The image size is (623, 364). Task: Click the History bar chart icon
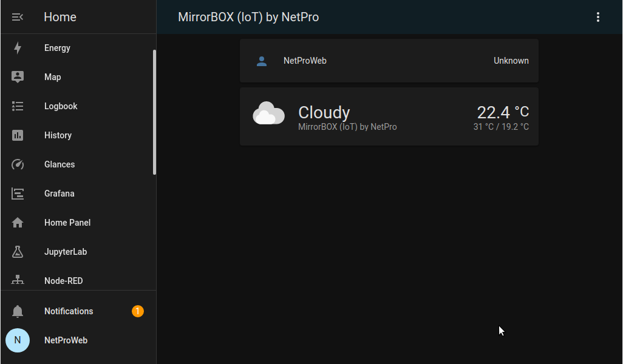pyautogui.click(x=18, y=135)
